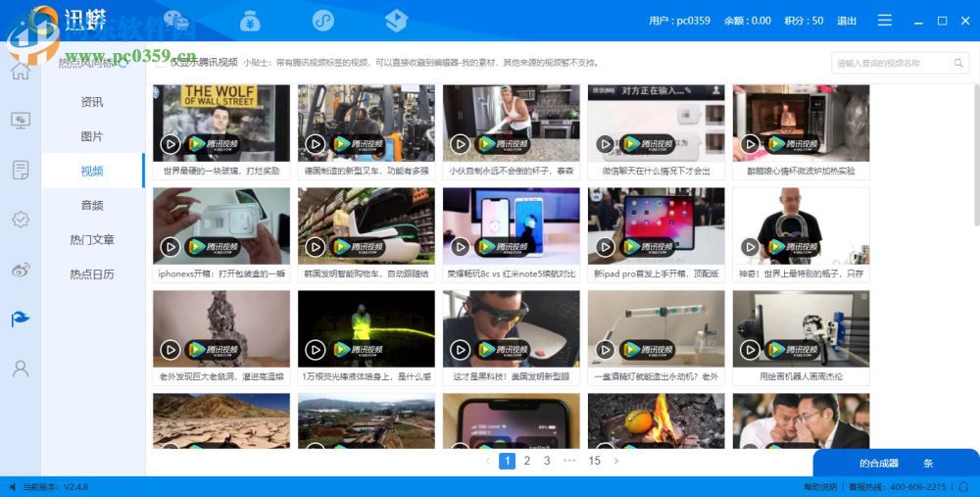Select the 热门文章 category

[92, 239]
